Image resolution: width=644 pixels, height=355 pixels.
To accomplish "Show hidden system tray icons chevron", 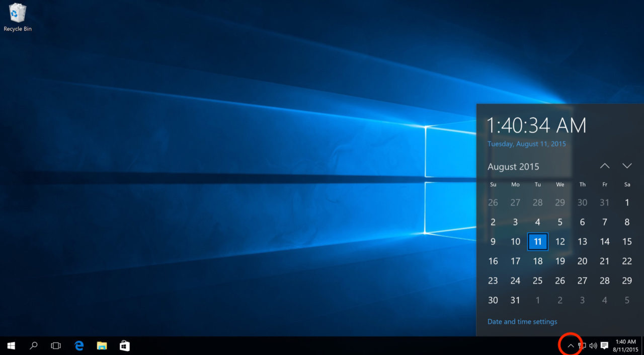I will click(571, 346).
